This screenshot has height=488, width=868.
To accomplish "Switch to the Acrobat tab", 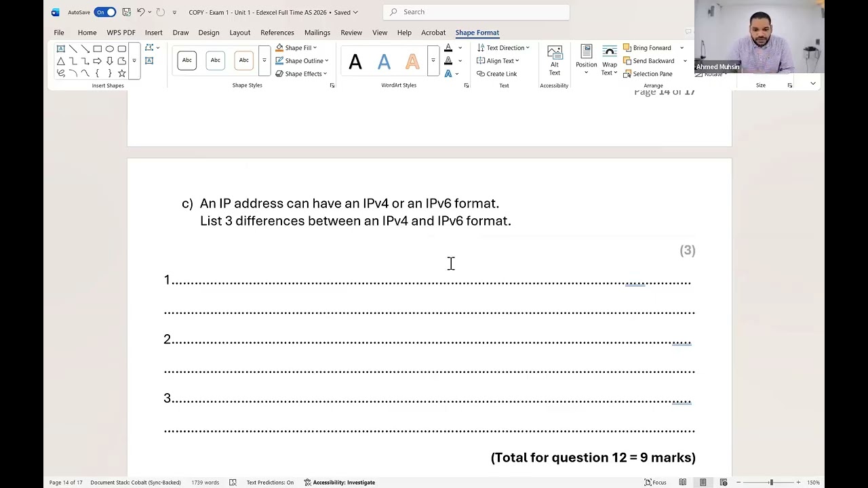I will [x=433, y=33].
